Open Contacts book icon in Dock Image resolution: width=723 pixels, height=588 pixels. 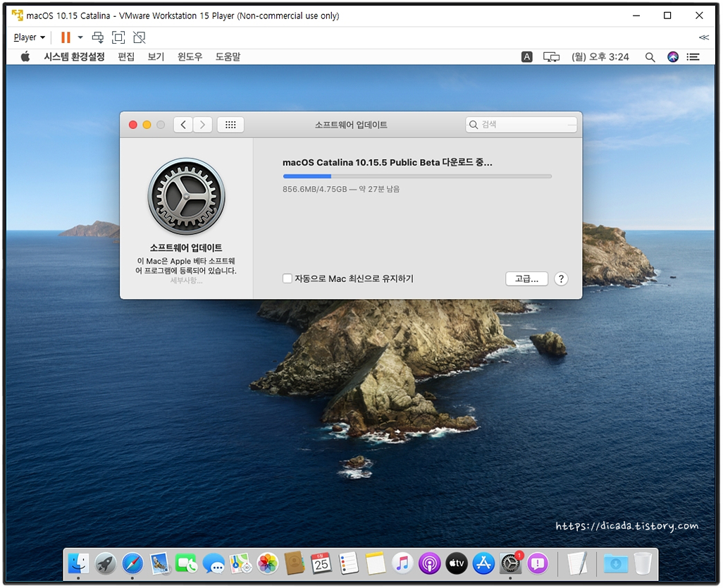(294, 563)
